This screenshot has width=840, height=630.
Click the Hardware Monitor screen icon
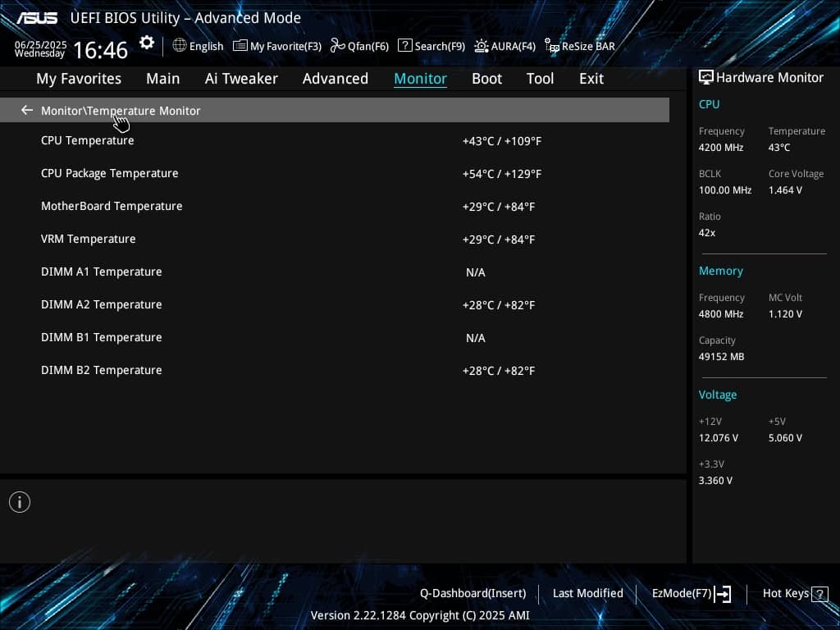(x=706, y=77)
